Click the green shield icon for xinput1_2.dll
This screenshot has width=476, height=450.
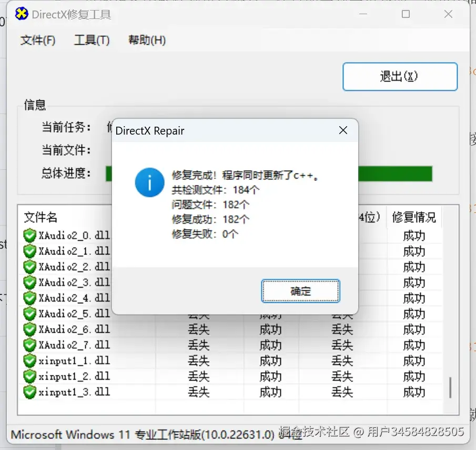30,376
